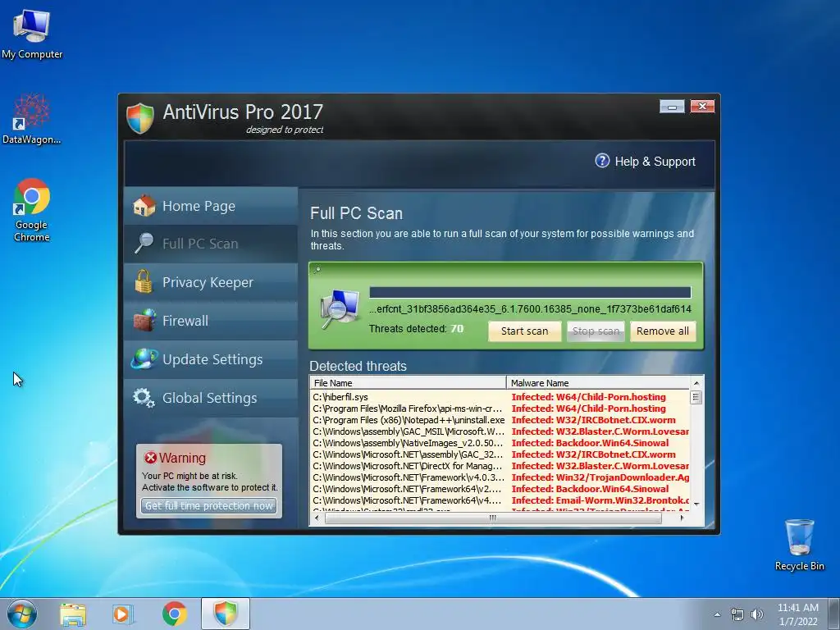Click the blue question mark help icon
The height and width of the screenshot is (630, 840).
coord(602,161)
